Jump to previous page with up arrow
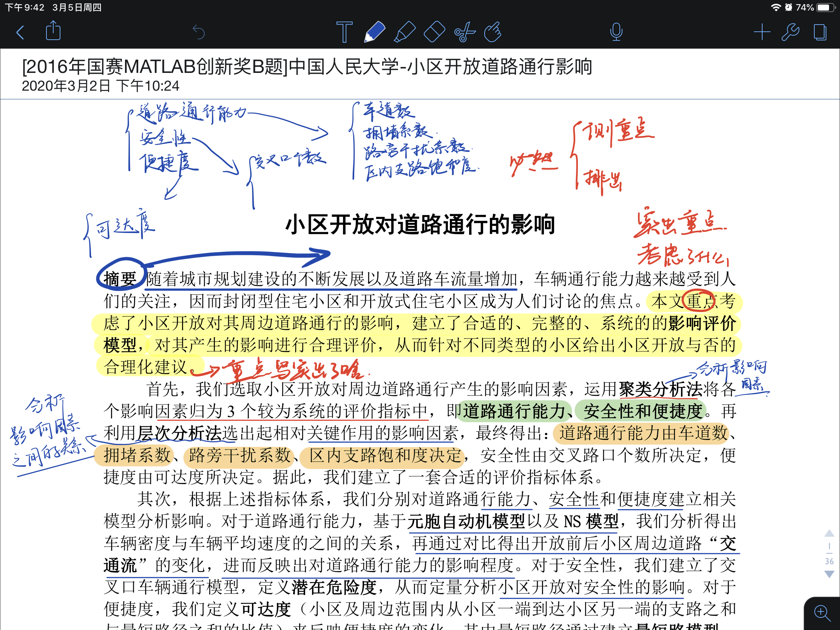This screenshot has width=840, height=630. pos(829,533)
